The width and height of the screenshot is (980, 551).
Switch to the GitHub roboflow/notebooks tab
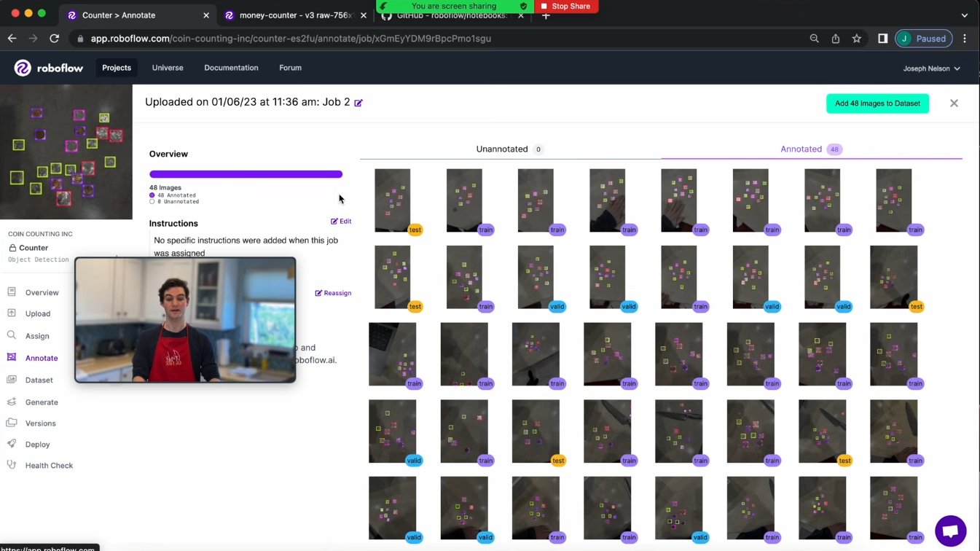click(452, 15)
